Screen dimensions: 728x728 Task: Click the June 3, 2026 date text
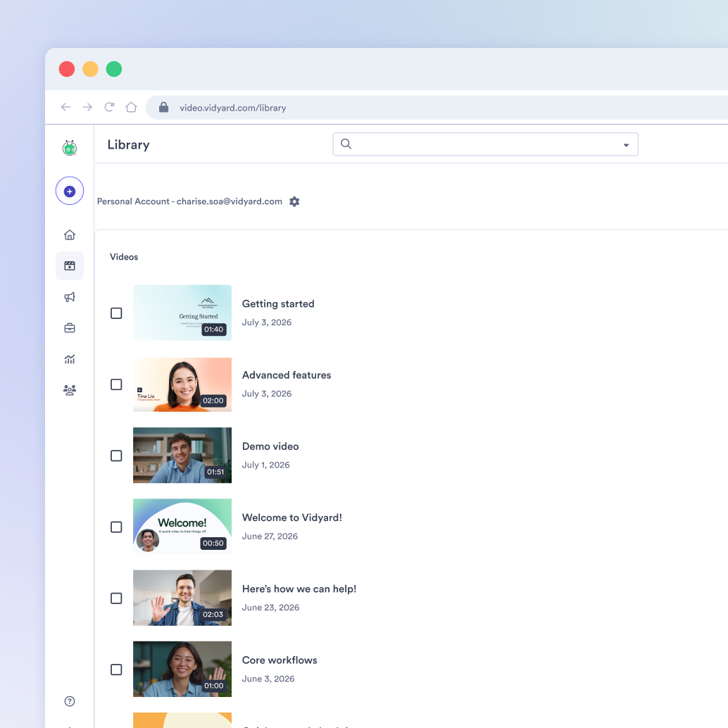(x=268, y=679)
